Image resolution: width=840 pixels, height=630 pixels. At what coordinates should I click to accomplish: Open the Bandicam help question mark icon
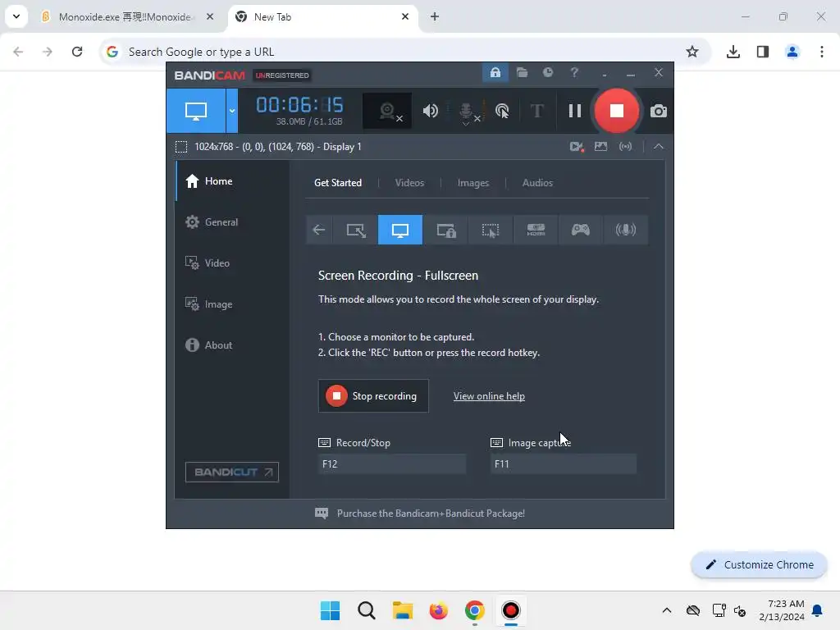pyautogui.click(x=574, y=72)
